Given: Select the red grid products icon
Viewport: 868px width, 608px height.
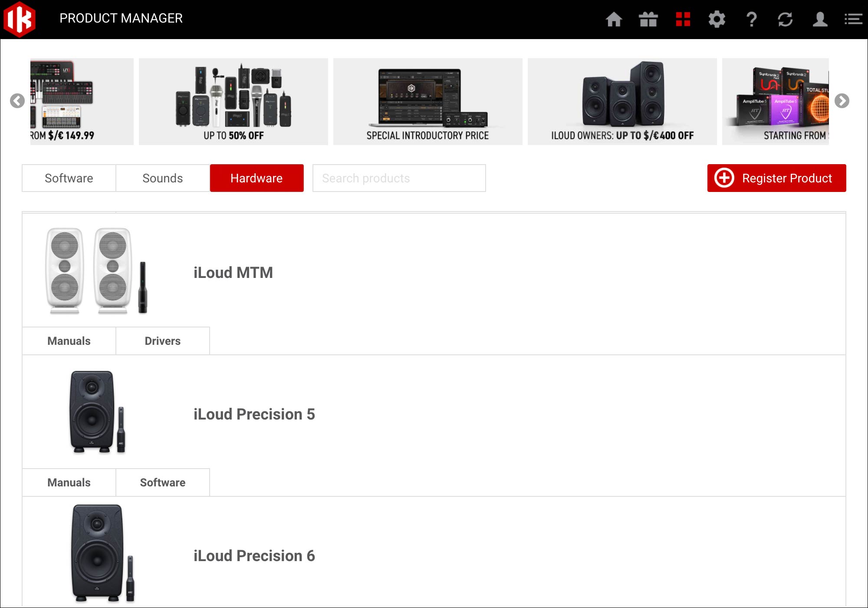Looking at the screenshot, I should pos(683,19).
